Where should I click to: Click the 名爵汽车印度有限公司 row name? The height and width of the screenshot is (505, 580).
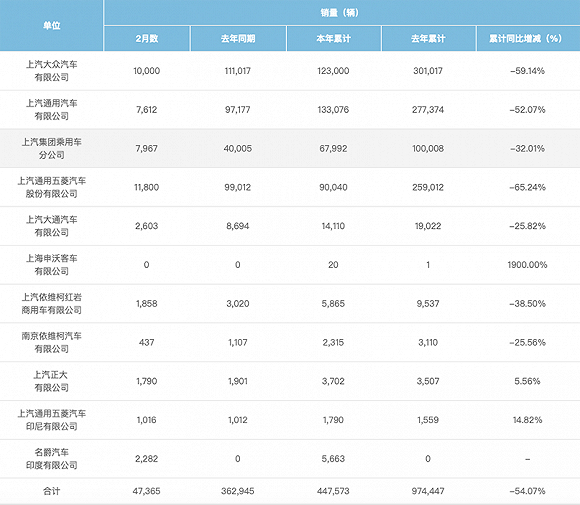coord(51,459)
